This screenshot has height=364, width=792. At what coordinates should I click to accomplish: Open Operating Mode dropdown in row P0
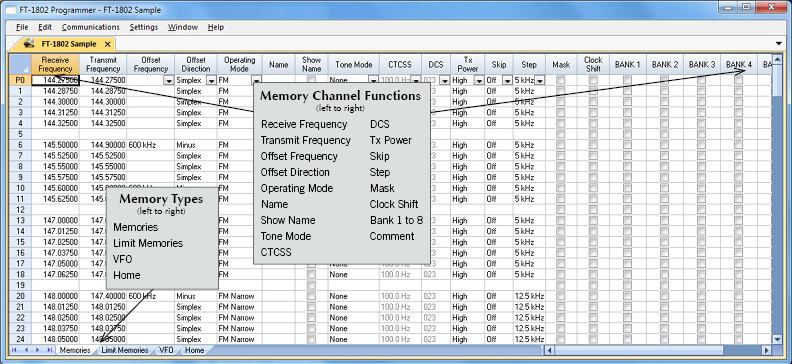257,80
